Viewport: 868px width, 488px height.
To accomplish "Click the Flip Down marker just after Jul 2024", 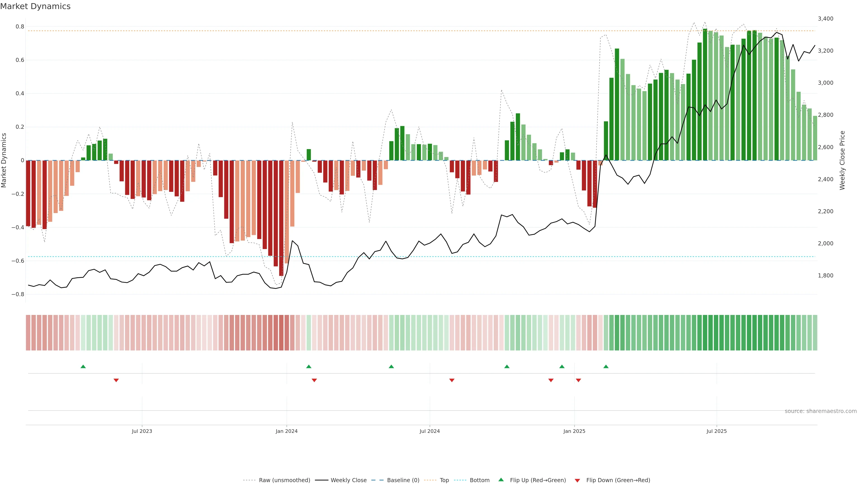I will pos(452,380).
